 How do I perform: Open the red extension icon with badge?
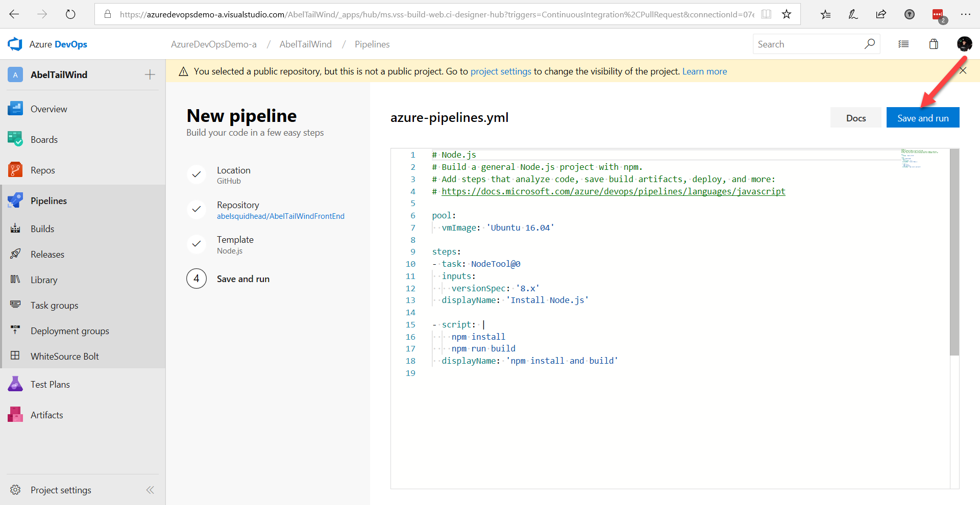pos(938,15)
